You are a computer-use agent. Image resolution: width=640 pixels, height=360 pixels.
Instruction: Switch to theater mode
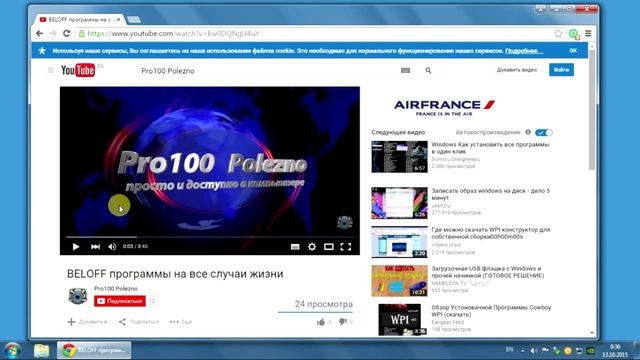tap(329, 247)
